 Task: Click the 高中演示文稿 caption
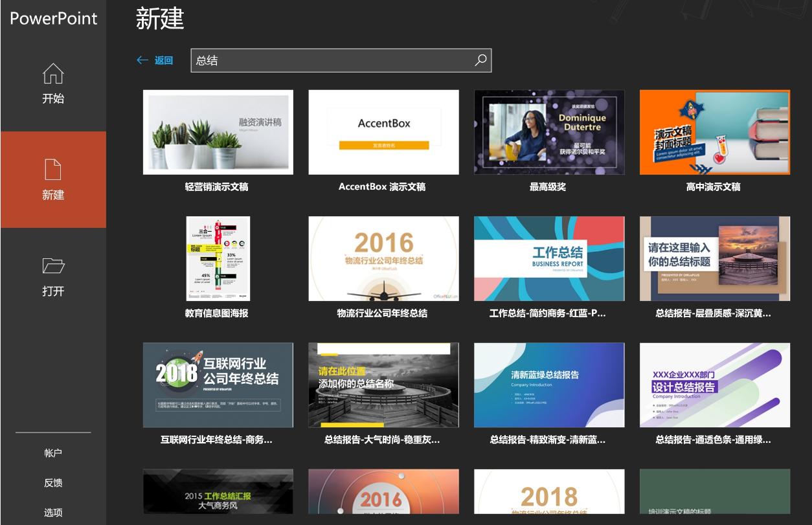[x=713, y=186]
